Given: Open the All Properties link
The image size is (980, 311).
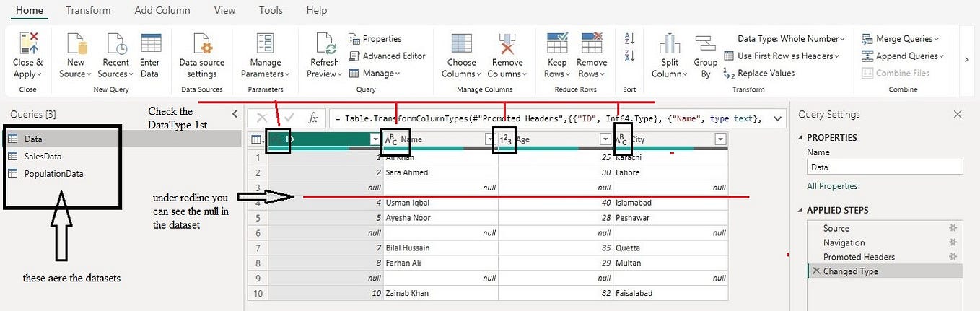Looking at the screenshot, I should [x=832, y=185].
